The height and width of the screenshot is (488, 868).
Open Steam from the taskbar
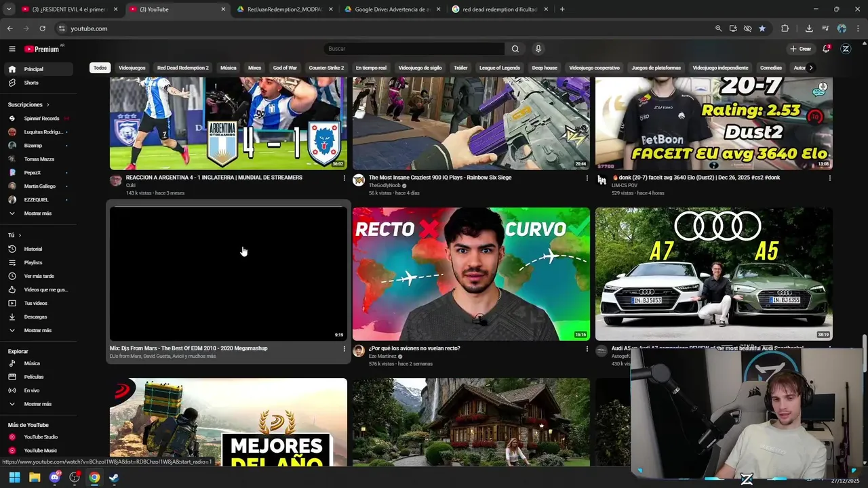pyautogui.click(x=114, y=477)
